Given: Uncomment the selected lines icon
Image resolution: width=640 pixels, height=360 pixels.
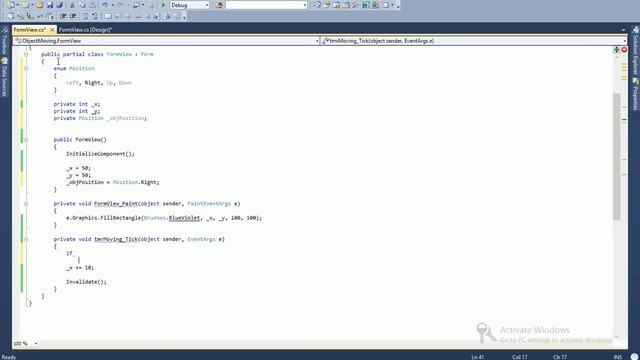Looking at the screenshot, I should [95, 16].
